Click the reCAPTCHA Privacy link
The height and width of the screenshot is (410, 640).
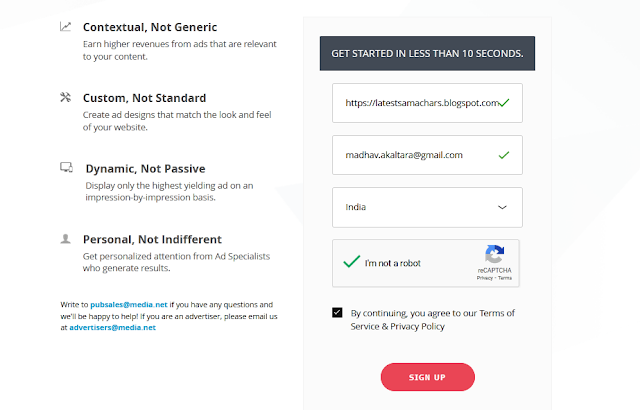[x=486, y=278]
